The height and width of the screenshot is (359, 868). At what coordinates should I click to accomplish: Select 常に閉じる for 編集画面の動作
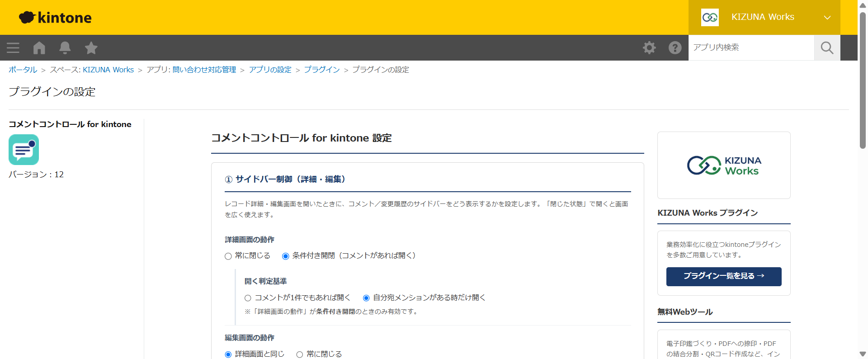[x=299, y=354]
